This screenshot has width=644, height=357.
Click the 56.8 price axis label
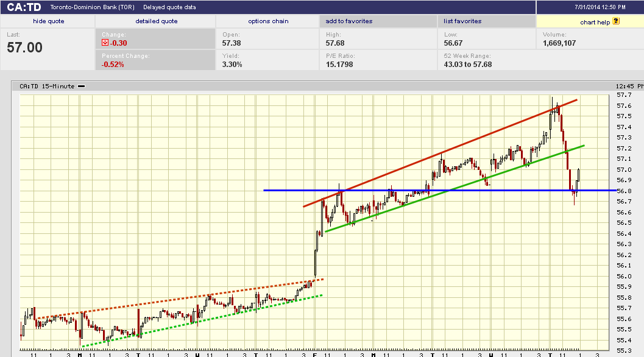[624, 191]
